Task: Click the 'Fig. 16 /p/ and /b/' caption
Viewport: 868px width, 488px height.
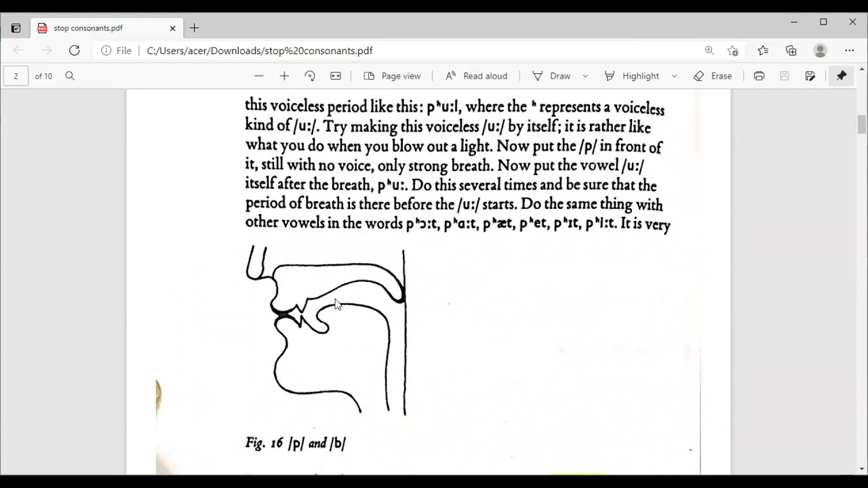Action: [x=296, y=443]
